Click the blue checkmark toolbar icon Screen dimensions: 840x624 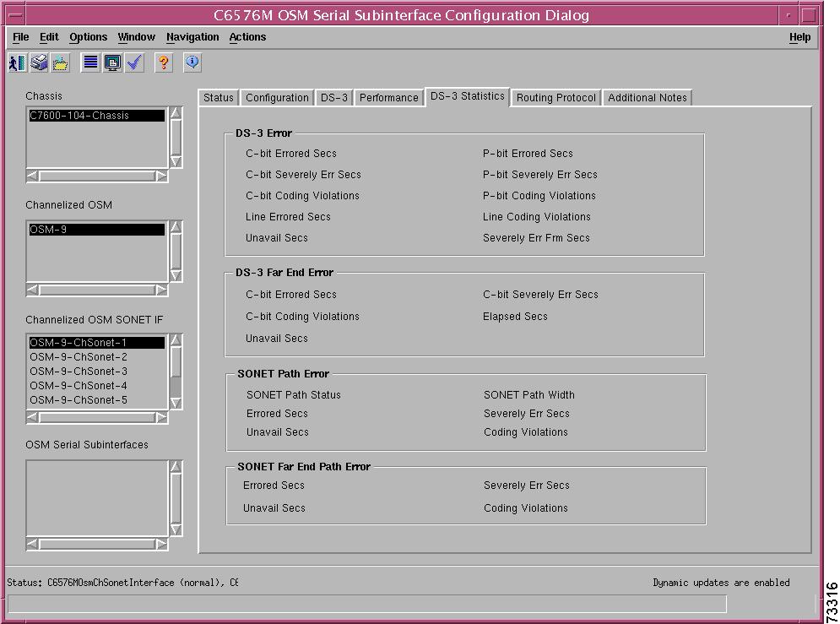pyautogui.click(x=134, y=63)
